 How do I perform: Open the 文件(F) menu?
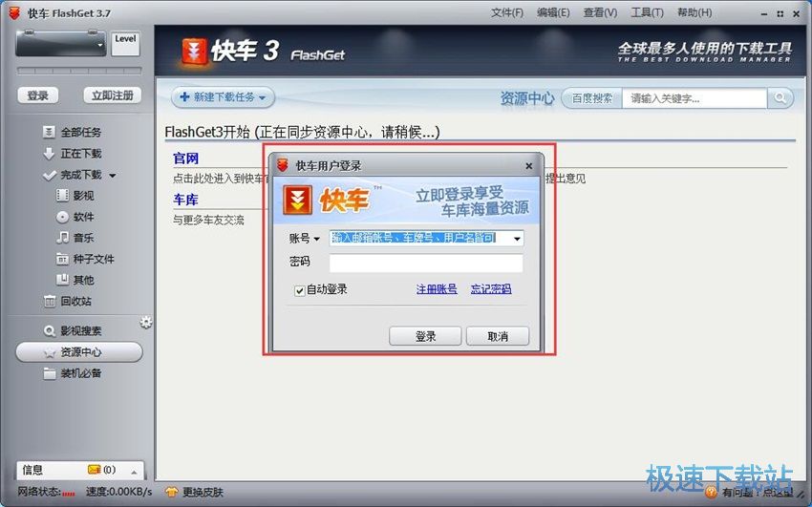[x=507, y=12]
